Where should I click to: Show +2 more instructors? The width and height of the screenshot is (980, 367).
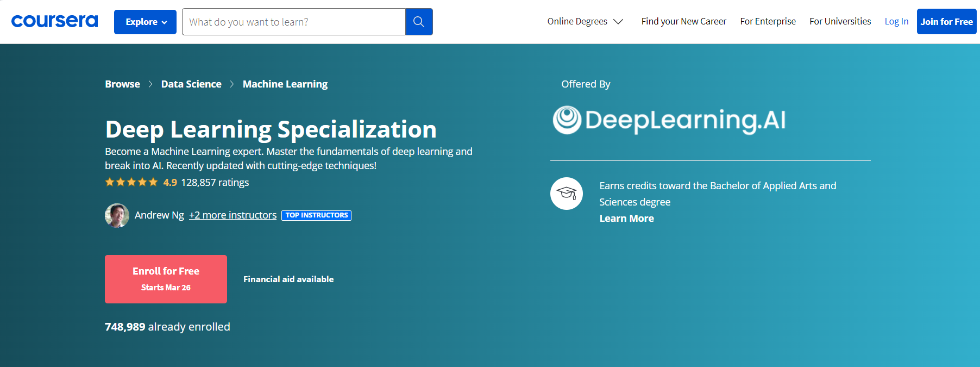click(233, 215)
